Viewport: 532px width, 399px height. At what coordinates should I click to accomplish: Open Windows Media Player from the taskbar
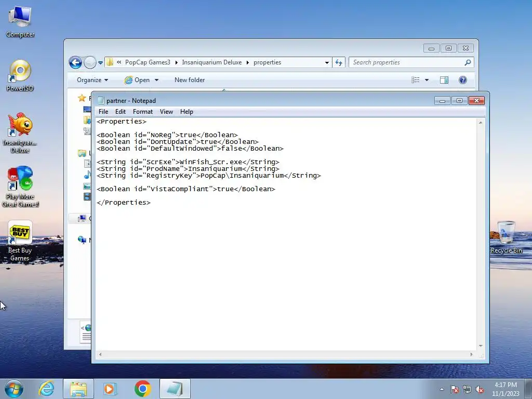tap(110, 389)
